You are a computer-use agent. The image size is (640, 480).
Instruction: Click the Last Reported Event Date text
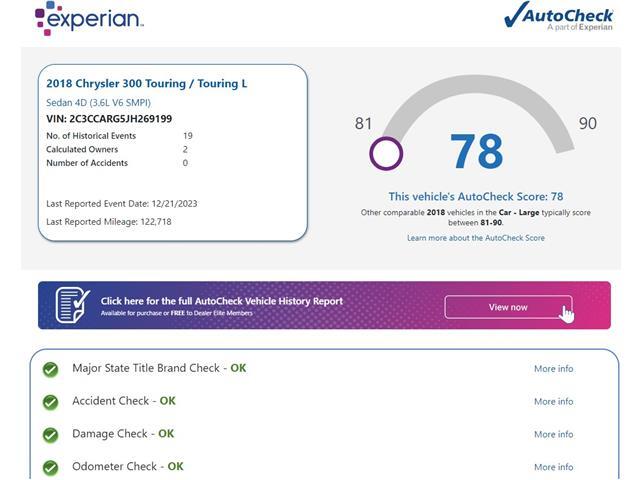click(x=122, y=204)
